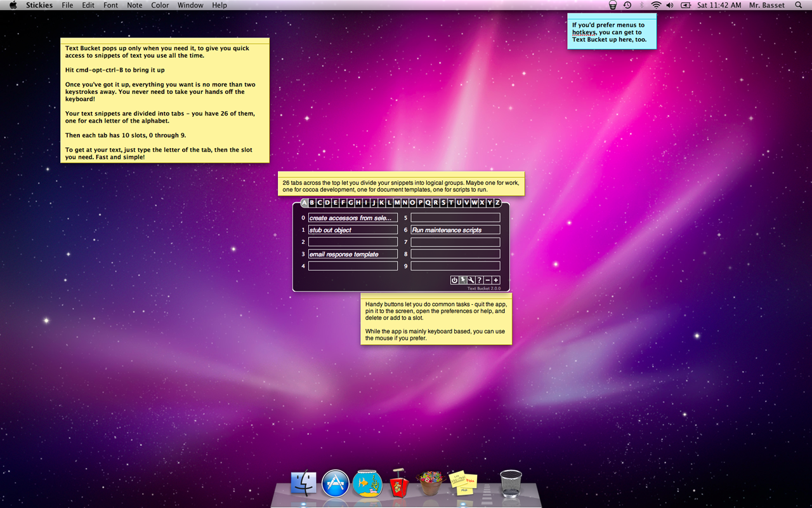Delete a slot with the minus button
The width and height of the screenshot is (812, 508).
[488, 280]
